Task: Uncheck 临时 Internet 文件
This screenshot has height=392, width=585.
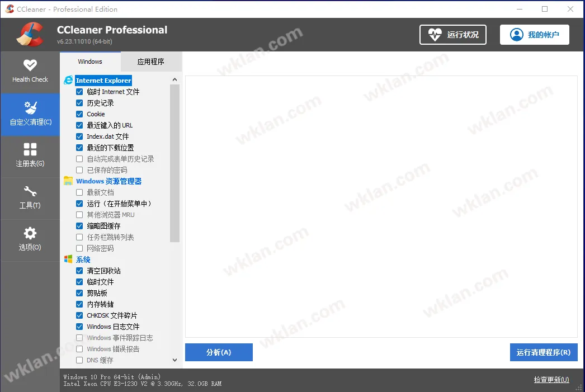Action: click(x=79, y=92)
